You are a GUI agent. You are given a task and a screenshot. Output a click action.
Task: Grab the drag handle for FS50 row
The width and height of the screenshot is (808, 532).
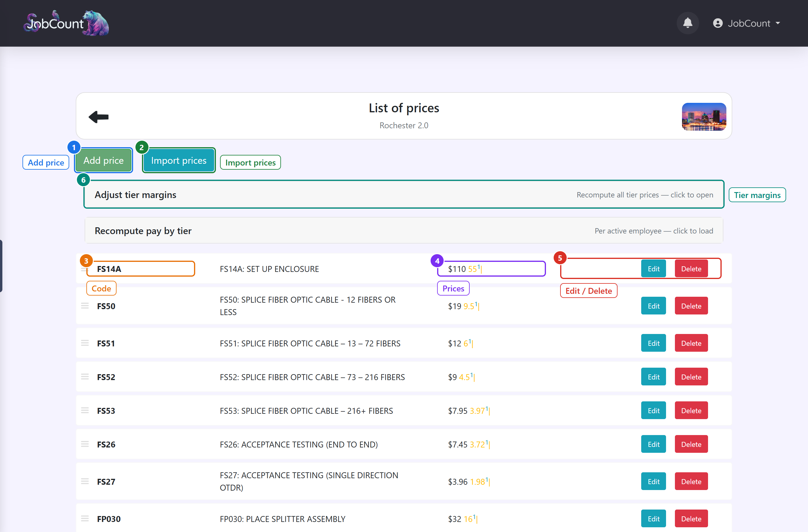[85, 306]
